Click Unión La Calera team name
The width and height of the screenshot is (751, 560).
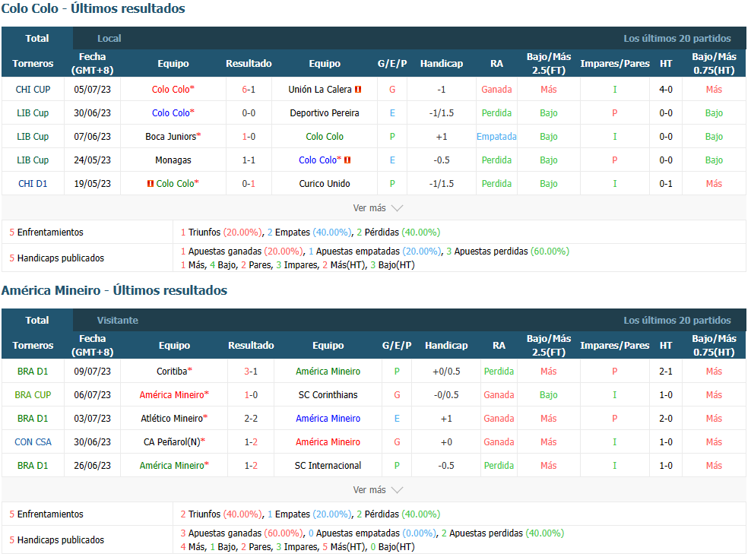tap(320, 90)
